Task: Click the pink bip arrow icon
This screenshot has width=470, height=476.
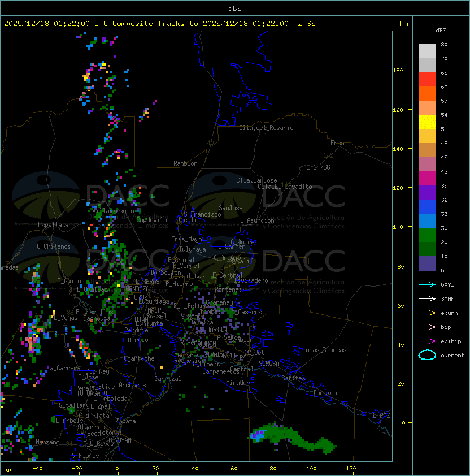Action: coord(427,327)
